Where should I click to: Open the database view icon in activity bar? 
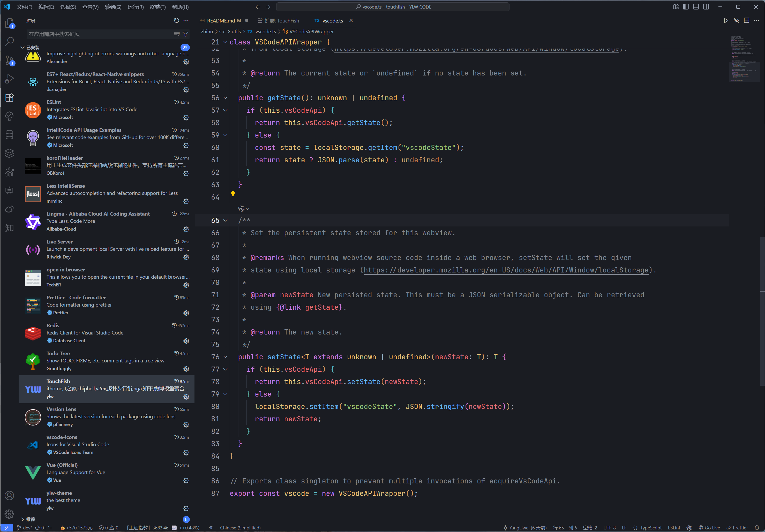tap(9, 135)
